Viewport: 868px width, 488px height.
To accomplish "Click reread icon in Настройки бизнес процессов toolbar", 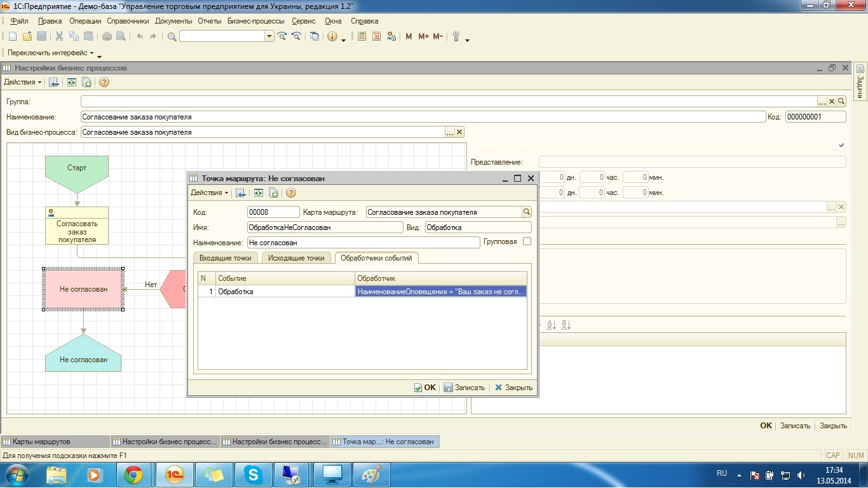I will (x=71, y=82).
